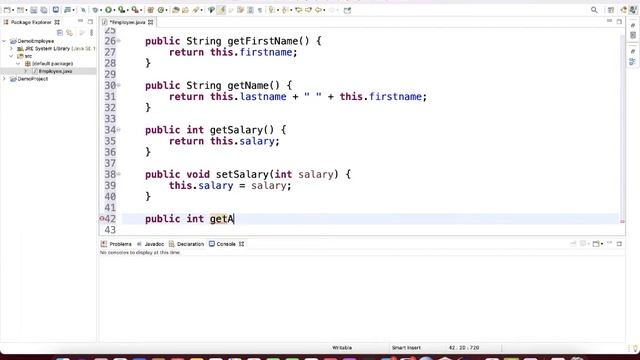The height and width of the screenshot is (360, 640).
Task: Click the red error mark in overview ruler
Action: [622, 222]
